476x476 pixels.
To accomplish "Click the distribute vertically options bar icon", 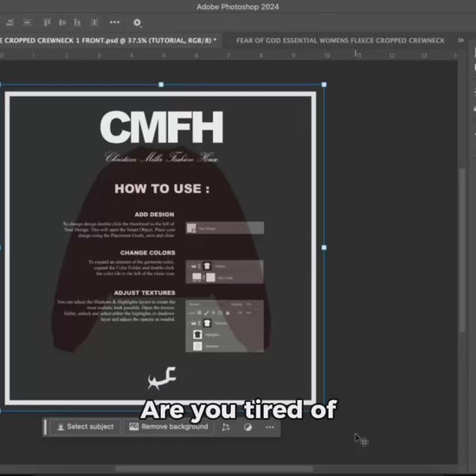I will (28, 23).
